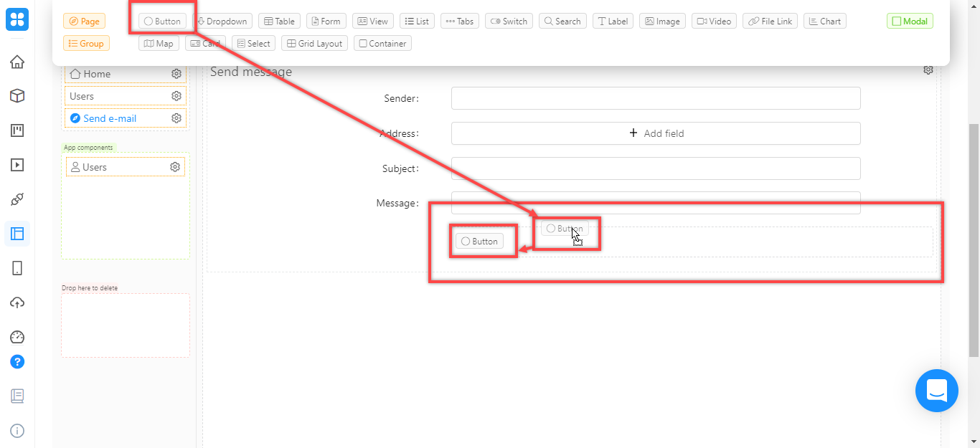Click Add field in the Address row
980x448 pixels.
pos(655,133)
